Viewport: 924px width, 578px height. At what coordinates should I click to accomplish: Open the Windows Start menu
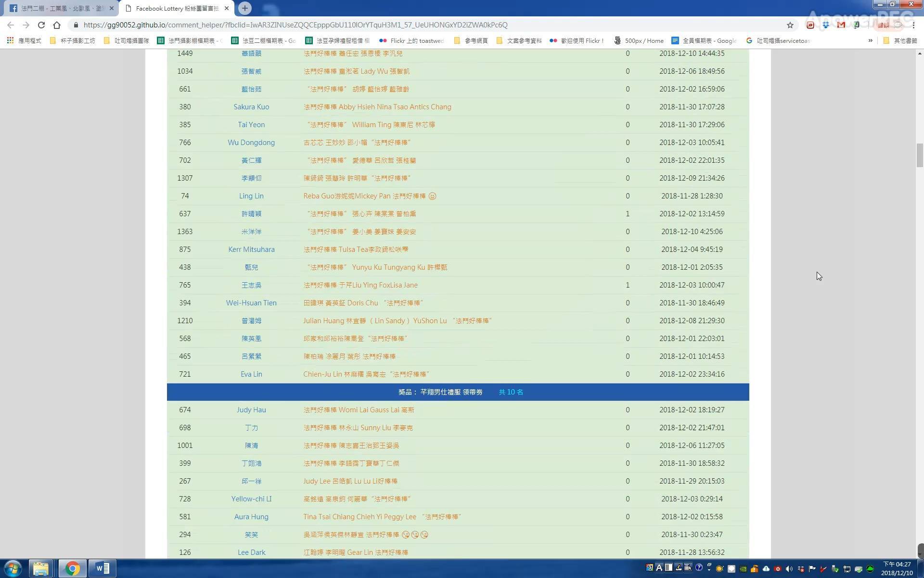13,569
